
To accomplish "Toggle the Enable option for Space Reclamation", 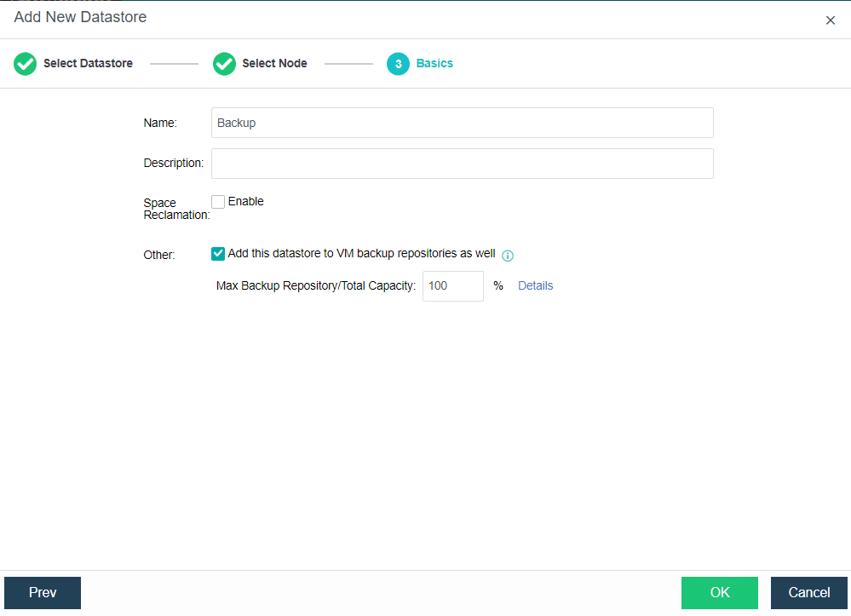I will tap(218, 201).
